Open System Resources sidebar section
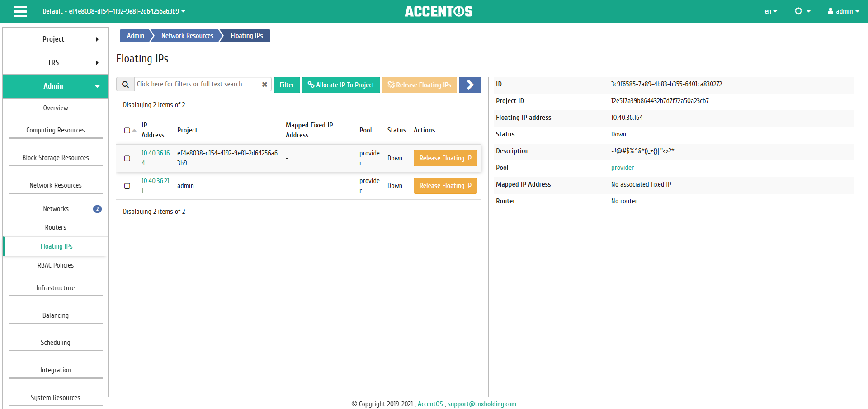 click(56, 398)
